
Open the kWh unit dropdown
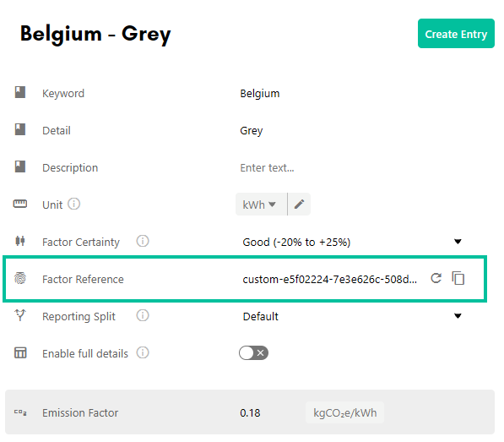[x=261, y=205]
